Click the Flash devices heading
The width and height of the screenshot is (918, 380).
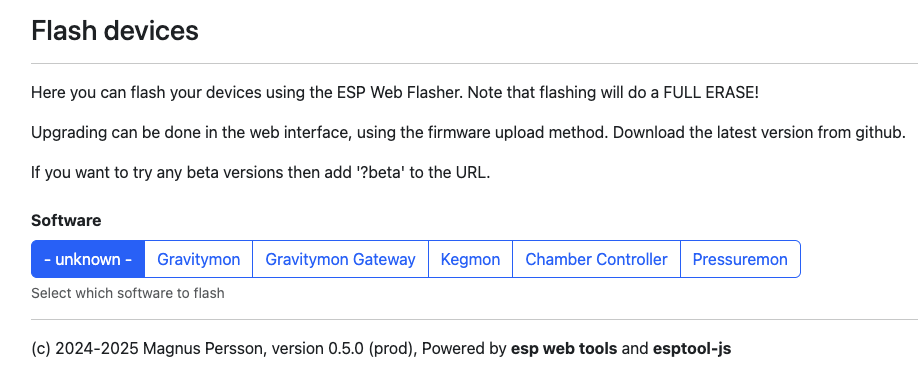tap(115, 30)
